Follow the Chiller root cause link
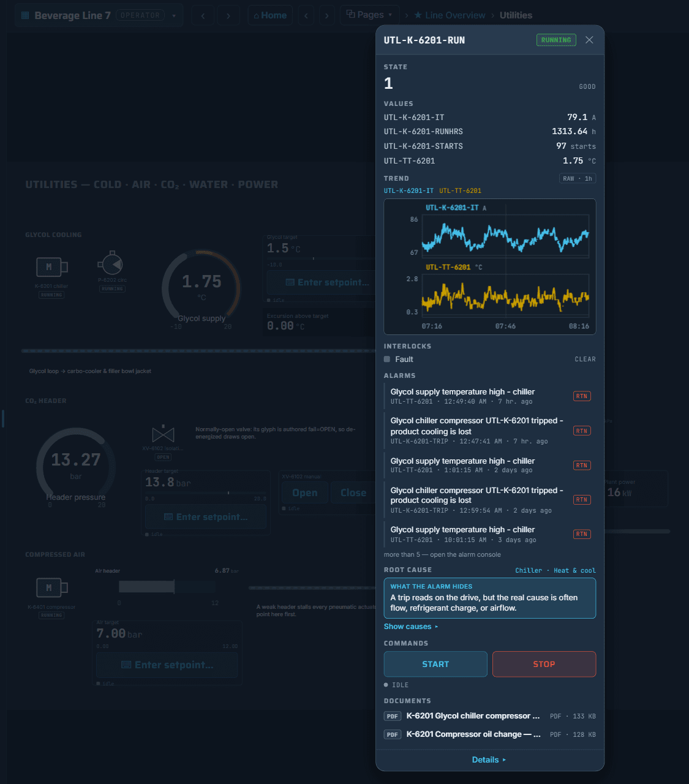The height and width of the screenshot is (784, 689). coord(529,571)
